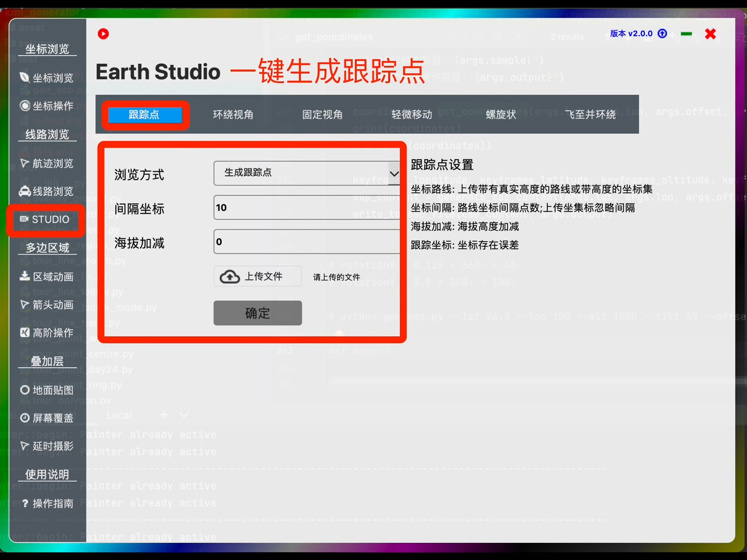Switch to 轻微移动 tab

tap(412, 115)
